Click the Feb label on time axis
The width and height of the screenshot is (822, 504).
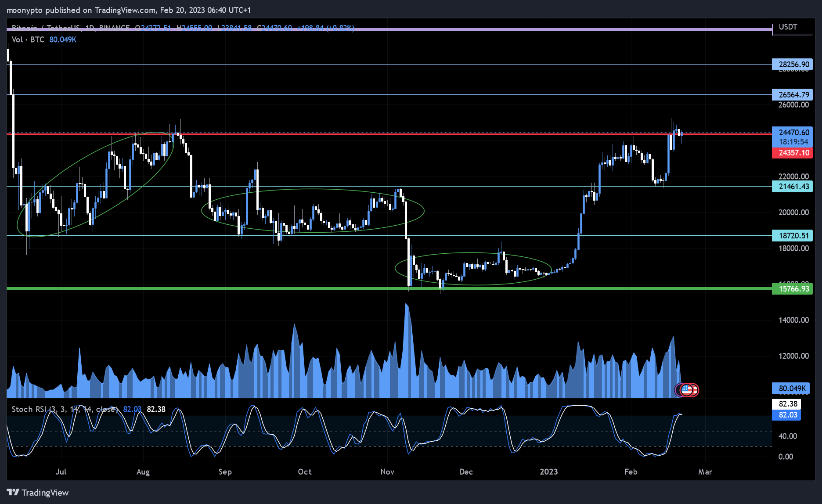(x=631, y=472)
